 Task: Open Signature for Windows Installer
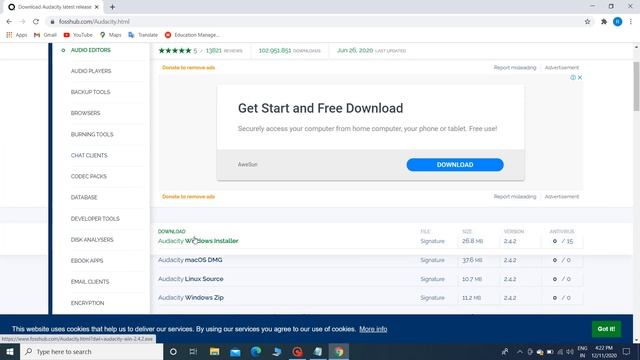click(432, 241)
